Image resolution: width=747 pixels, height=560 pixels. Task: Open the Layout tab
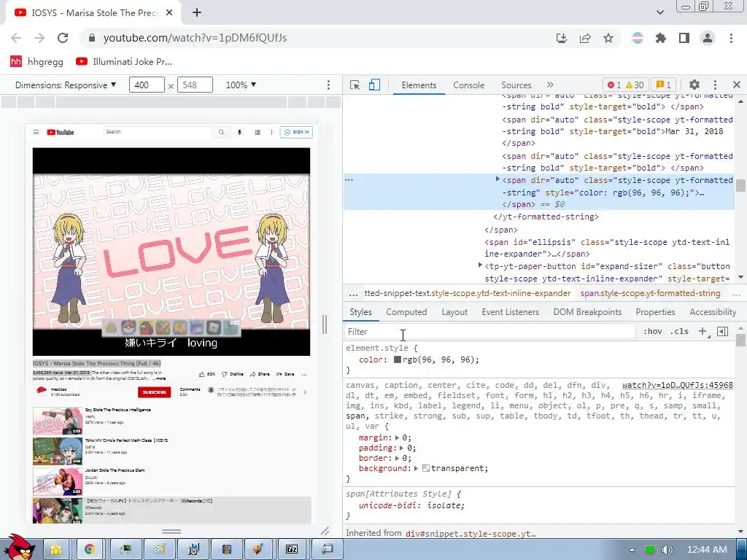point(454,312)
